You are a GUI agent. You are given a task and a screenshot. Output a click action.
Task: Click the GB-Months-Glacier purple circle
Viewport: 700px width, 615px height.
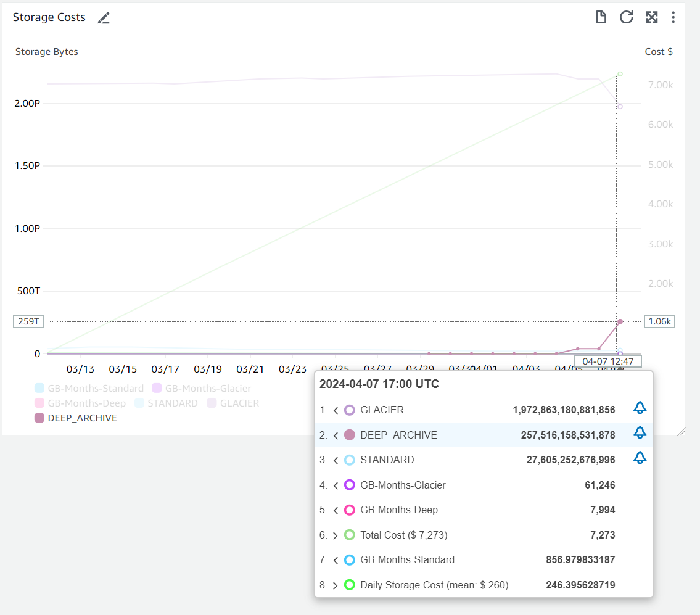350,485
